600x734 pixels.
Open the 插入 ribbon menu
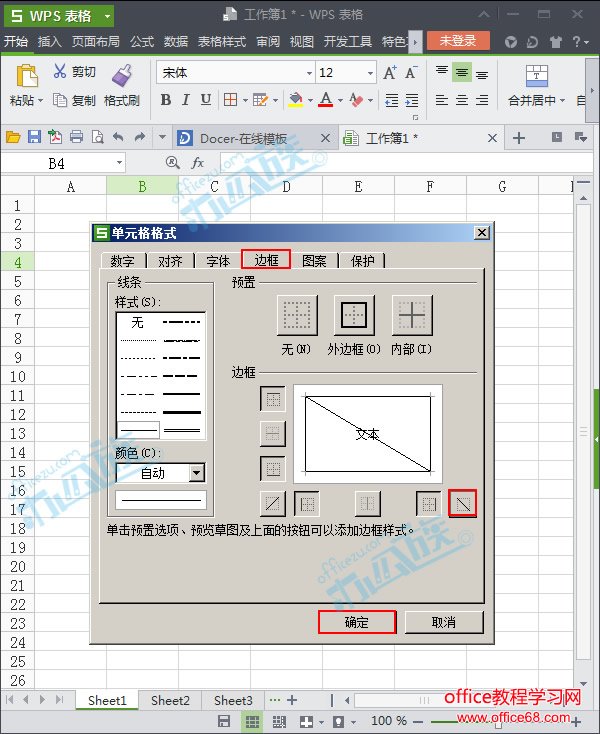click(x=50, y=41)
